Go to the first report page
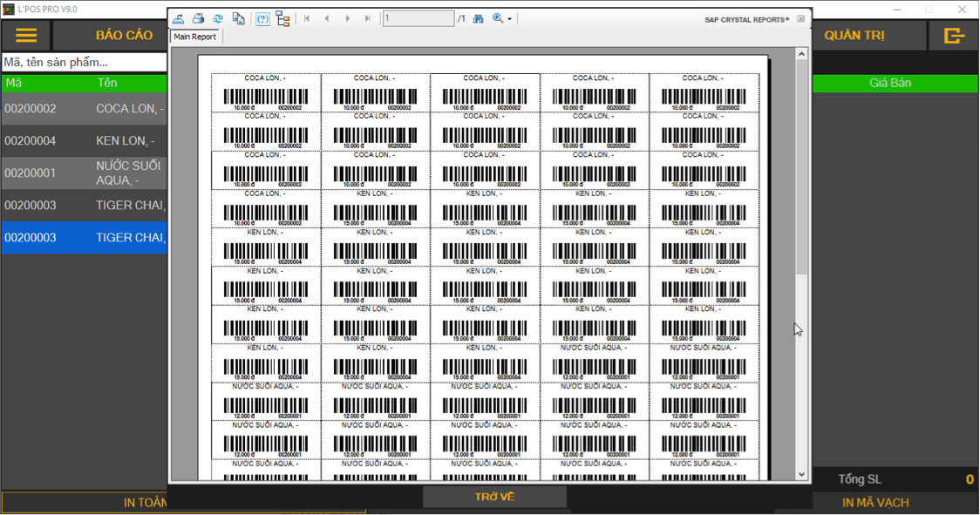 click(x=307, y=18)
